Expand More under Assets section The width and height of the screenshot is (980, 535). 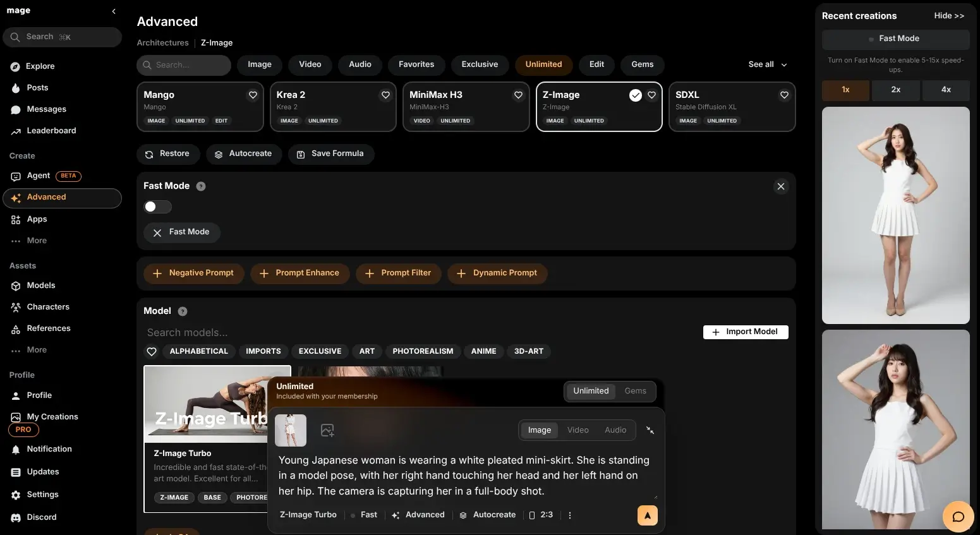click(x=29, y=350)
